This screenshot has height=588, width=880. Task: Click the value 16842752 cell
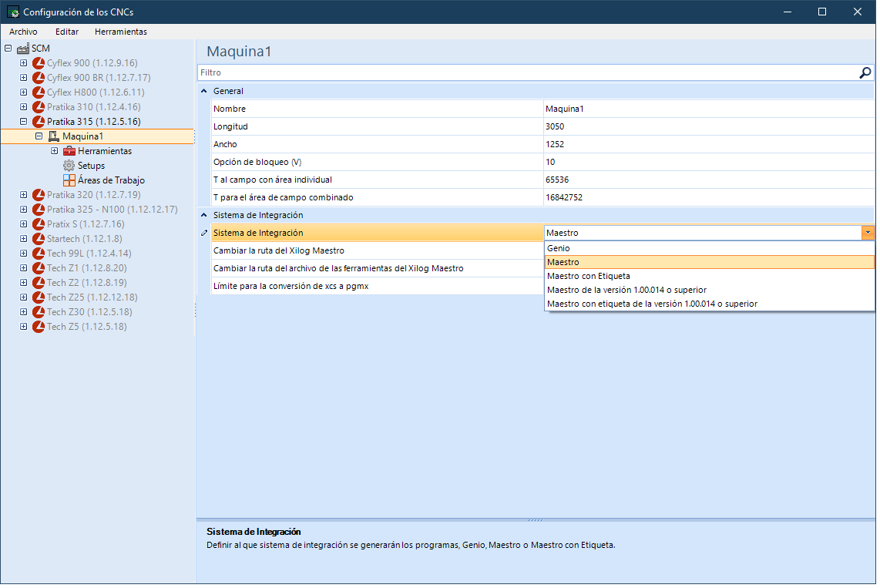708,198
